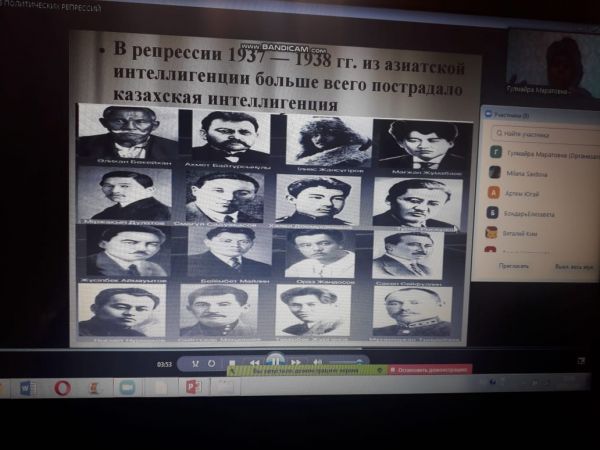Click the Word icon in the taskbar
Image resolution: width=600 pixels, height=450 pixels.
[28, 388]
